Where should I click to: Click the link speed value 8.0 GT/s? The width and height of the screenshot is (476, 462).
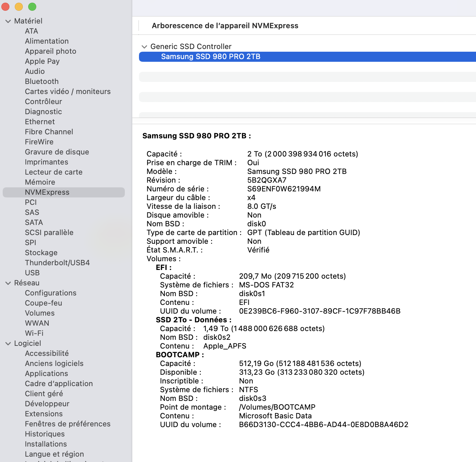click(262, 206)
